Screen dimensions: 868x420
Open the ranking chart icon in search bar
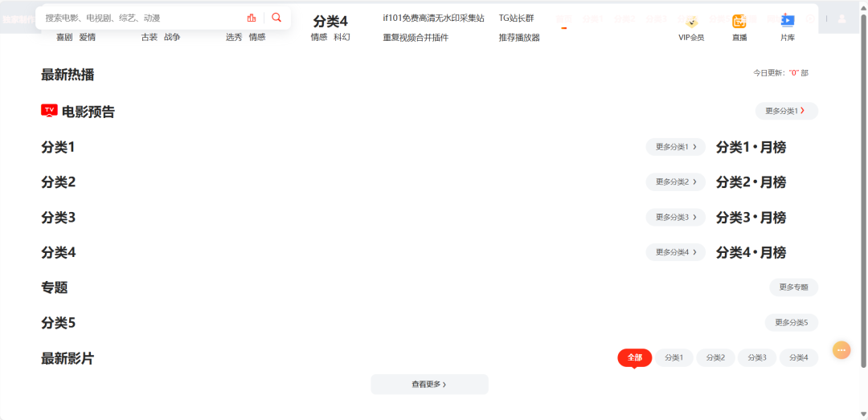(252, 18)
